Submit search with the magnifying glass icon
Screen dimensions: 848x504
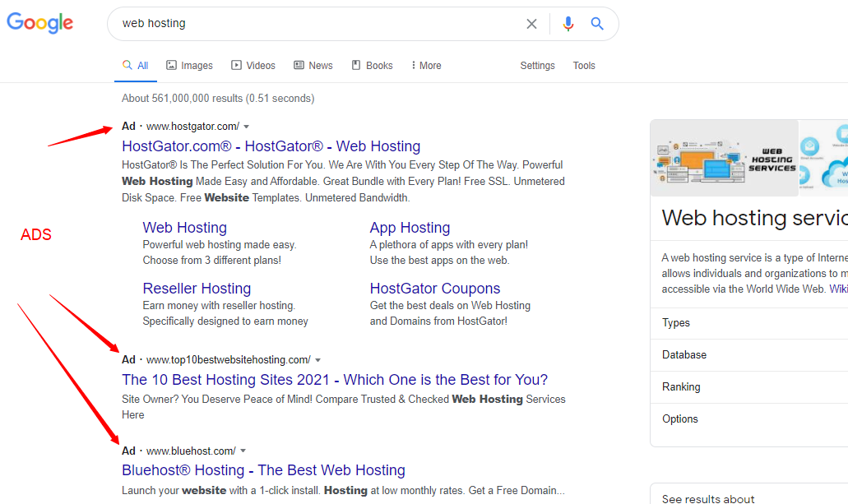click(597, 24)
